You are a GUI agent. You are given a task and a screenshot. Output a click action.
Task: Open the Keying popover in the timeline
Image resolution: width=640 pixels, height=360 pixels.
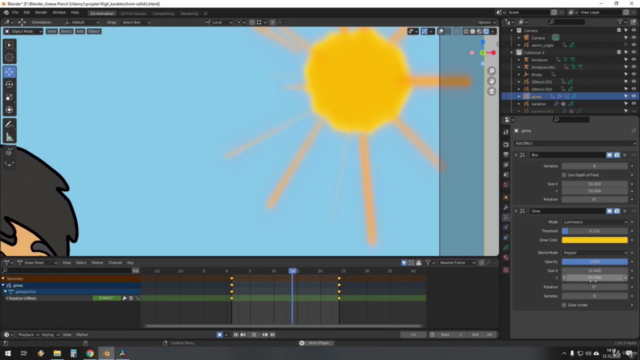coord(50,335)
